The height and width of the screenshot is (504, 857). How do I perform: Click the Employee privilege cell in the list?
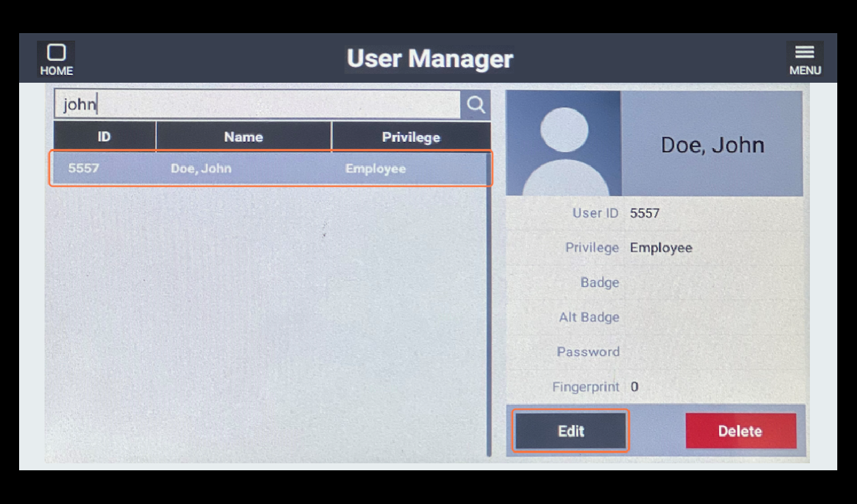(x=375, y=169)
